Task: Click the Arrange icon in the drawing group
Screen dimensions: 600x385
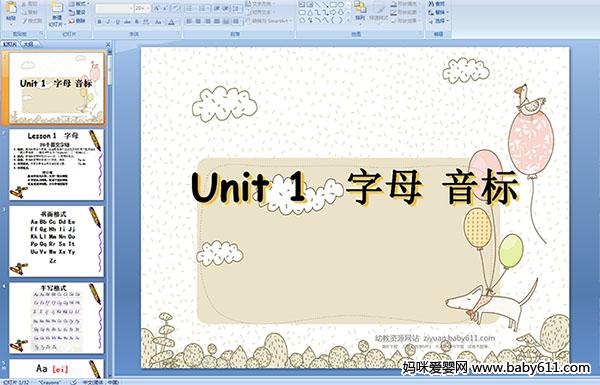Action: coord(360,11)
